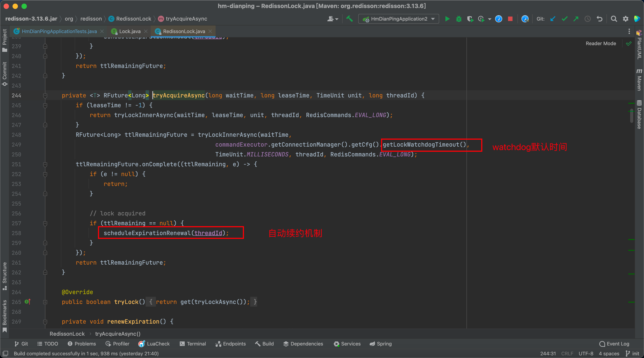Viewport: 644px width, 358px height.
Task: Click Run with Coverage icon
Action: pos(470,19)
